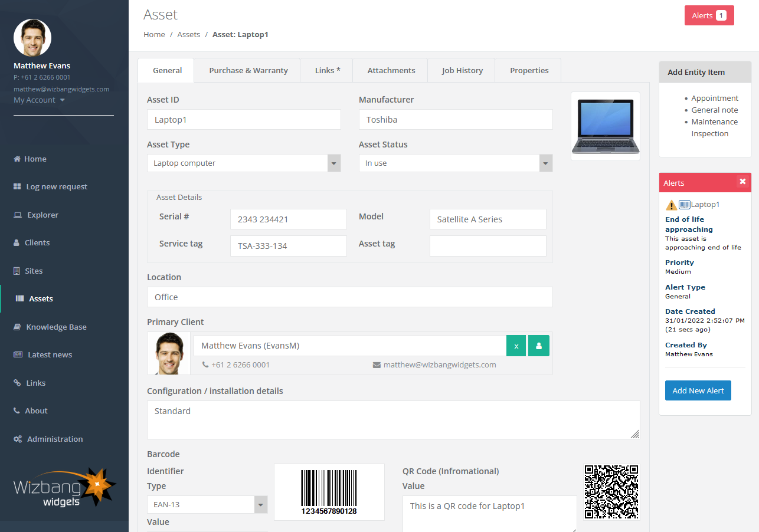Click the Home icon in sidebar
Image resolution: width=759 pixels, height=532 pixels.
17,159
